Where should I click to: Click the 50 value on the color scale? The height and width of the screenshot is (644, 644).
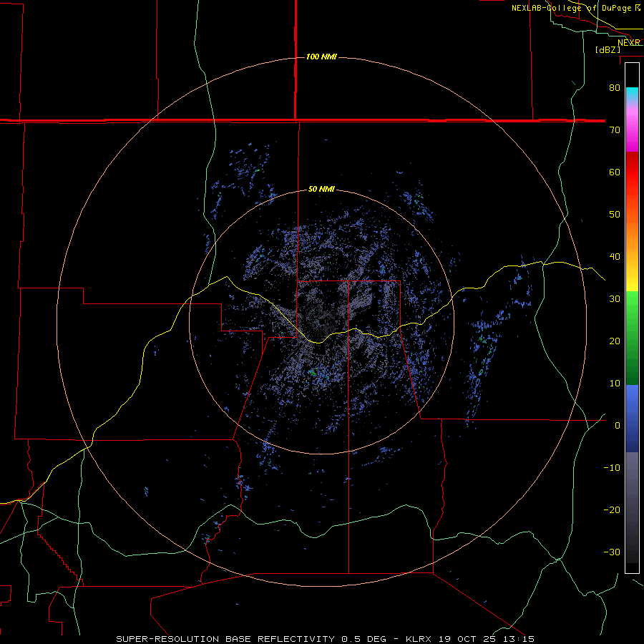615,215
